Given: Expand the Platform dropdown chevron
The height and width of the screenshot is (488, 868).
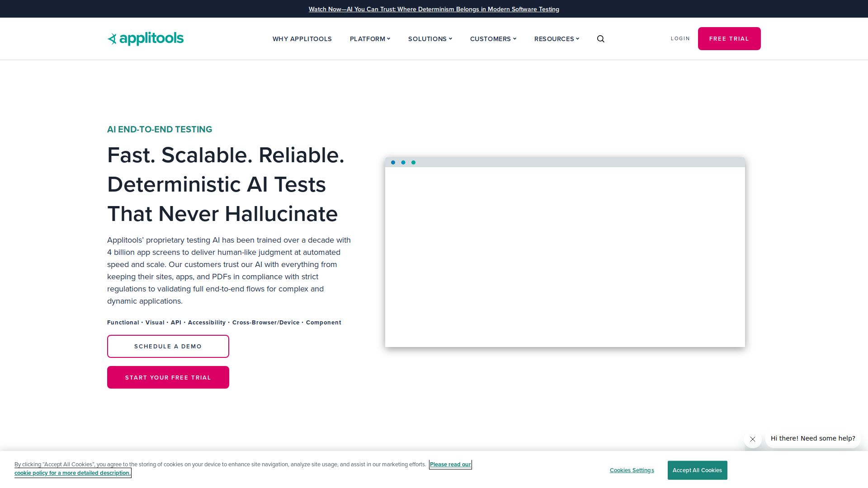Looking at the screenshot, I should pos(388,39).
